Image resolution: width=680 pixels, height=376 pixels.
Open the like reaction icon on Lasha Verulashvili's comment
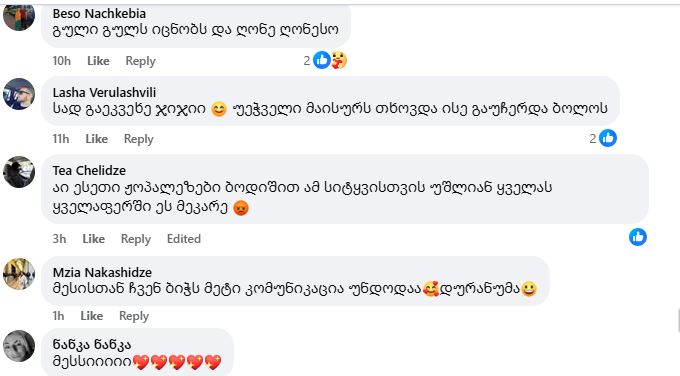(608, 138)
